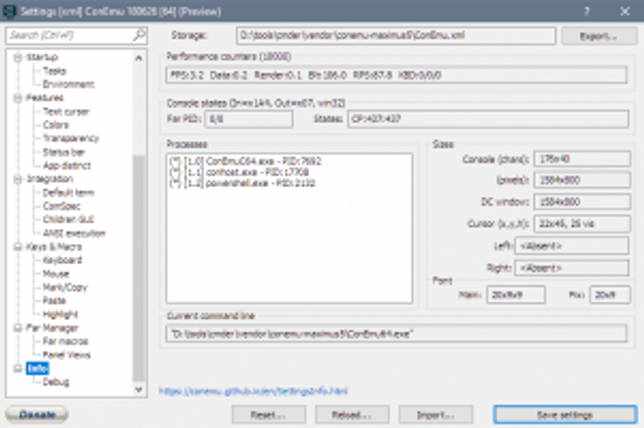Open the Mark/Copy settings page

[x=65, y=288]
